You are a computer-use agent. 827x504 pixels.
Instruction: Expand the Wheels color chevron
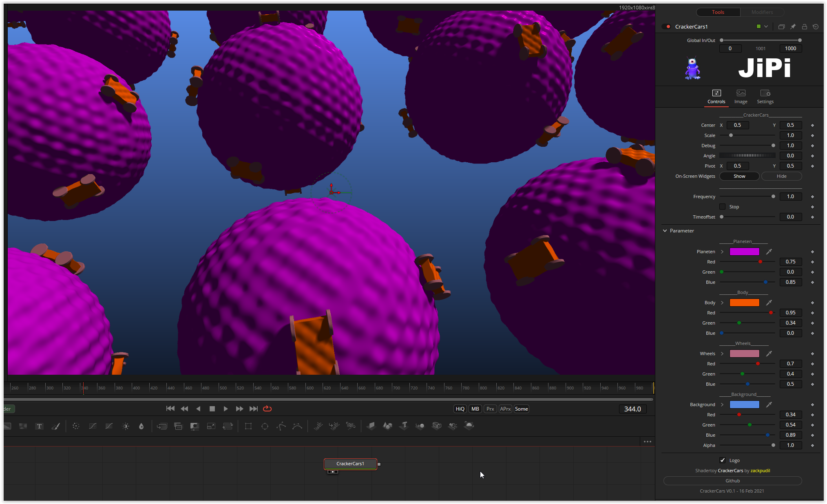pyautogui.click(x=722, y=354)
